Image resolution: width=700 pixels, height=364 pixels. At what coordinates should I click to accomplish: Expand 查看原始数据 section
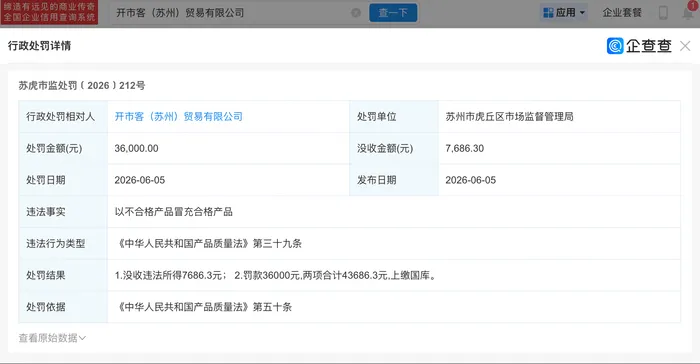tap(52, 338)
